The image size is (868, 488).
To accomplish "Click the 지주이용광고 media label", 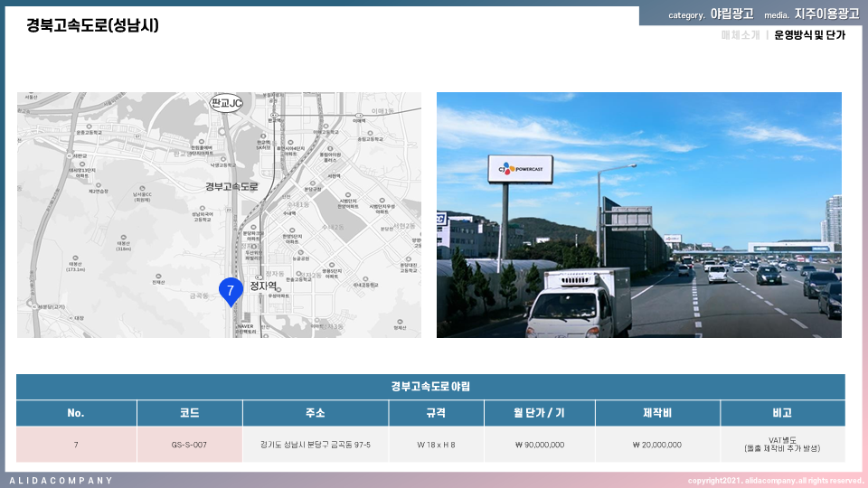I will point(826,14).
